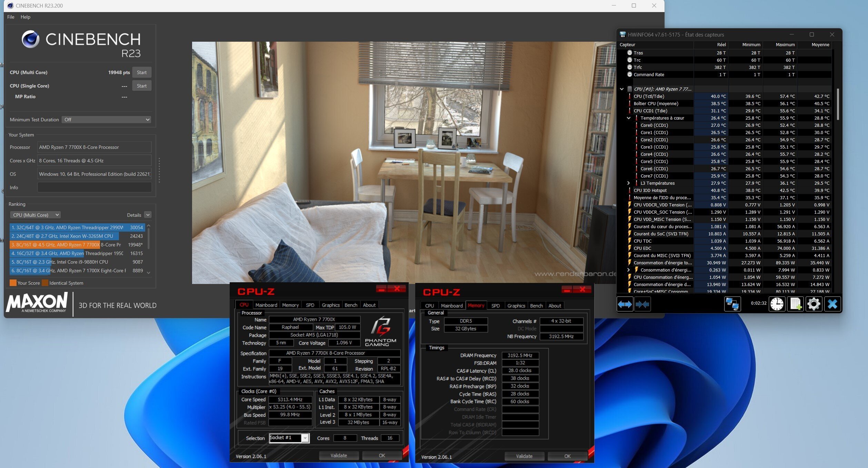Start the CPU (Single Core) test

point(141,86)
